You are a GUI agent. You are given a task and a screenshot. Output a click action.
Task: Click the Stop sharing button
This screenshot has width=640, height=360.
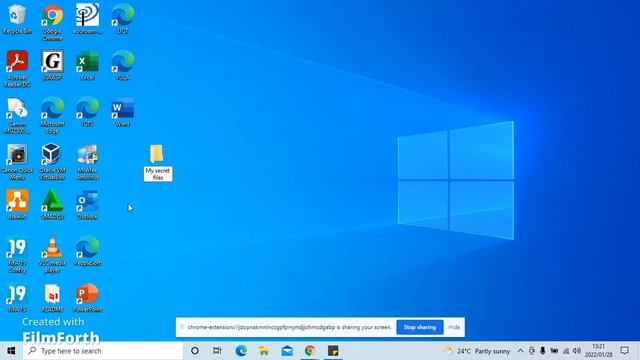420,327
